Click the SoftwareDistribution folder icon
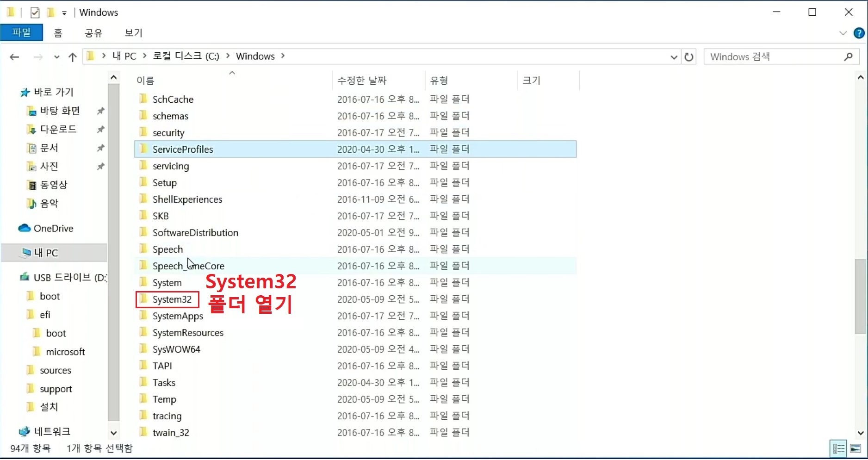The height and width of the screenshot is (460, 868). pyautogui.click(x=143, y=232)
